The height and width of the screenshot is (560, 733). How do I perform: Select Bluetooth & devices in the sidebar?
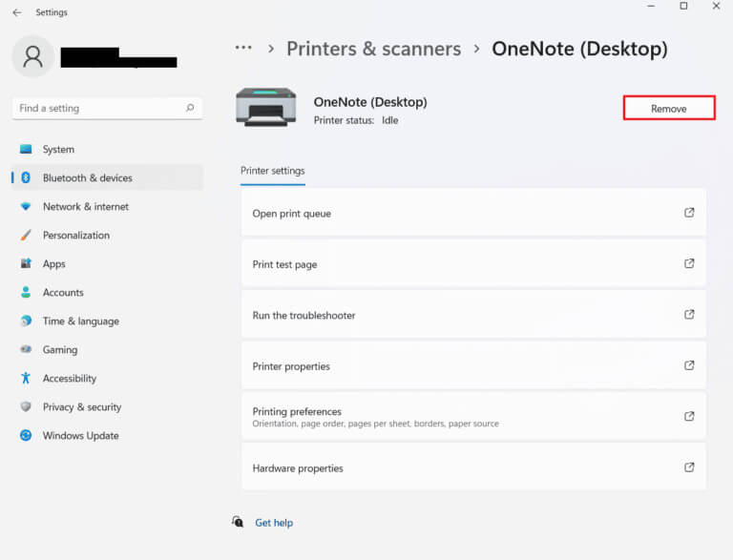tap(108, 177)
